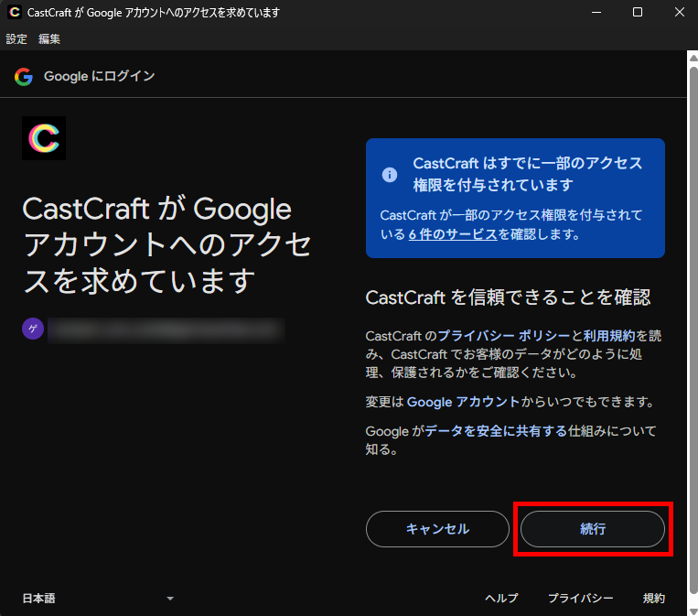Close the CastCraft window
Image resolution: width=698 pixels, height=616 pixels.
click(x=679, y=12)
